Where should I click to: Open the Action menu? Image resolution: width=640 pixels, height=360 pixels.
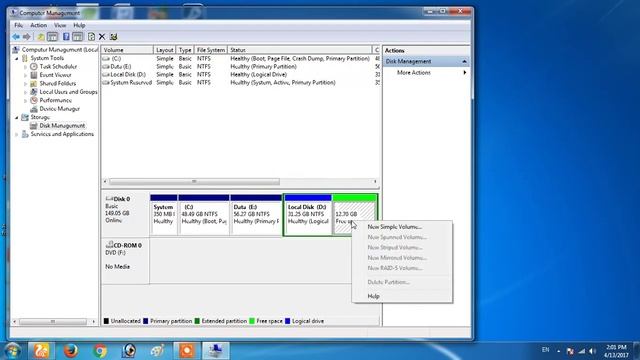point(38,25)
